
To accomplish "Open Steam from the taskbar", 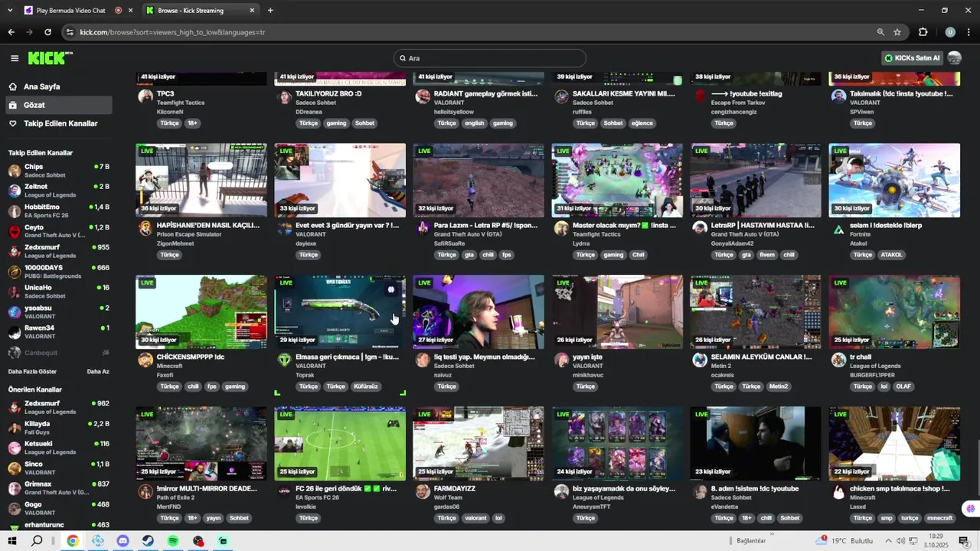I will coord(148,541).
